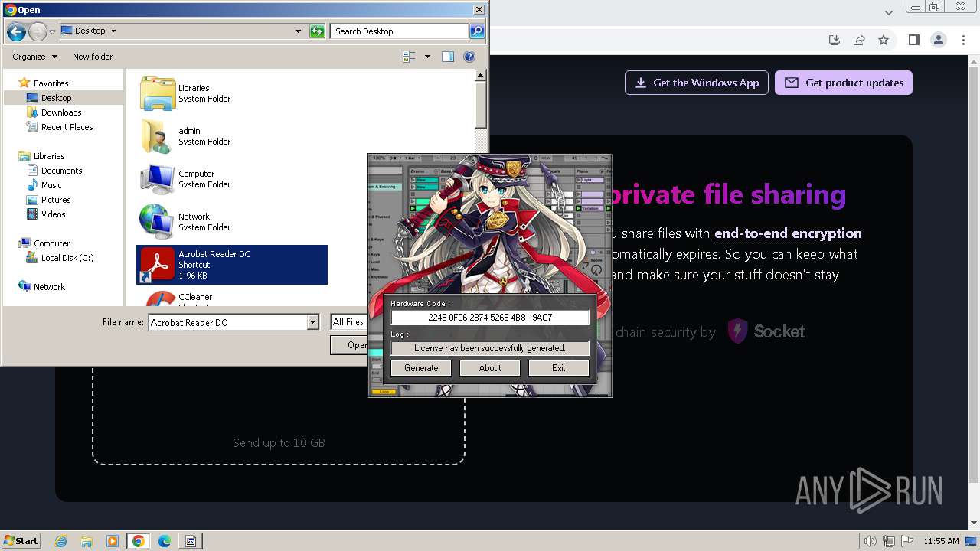This screenshot has height=551, width=980.
Task: Open Microsoft Edge from the taskbar
Action: point(165,541)
